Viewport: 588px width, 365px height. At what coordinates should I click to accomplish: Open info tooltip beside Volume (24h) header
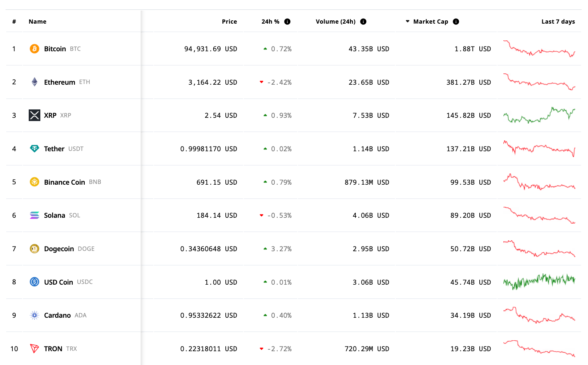(363, 21)
